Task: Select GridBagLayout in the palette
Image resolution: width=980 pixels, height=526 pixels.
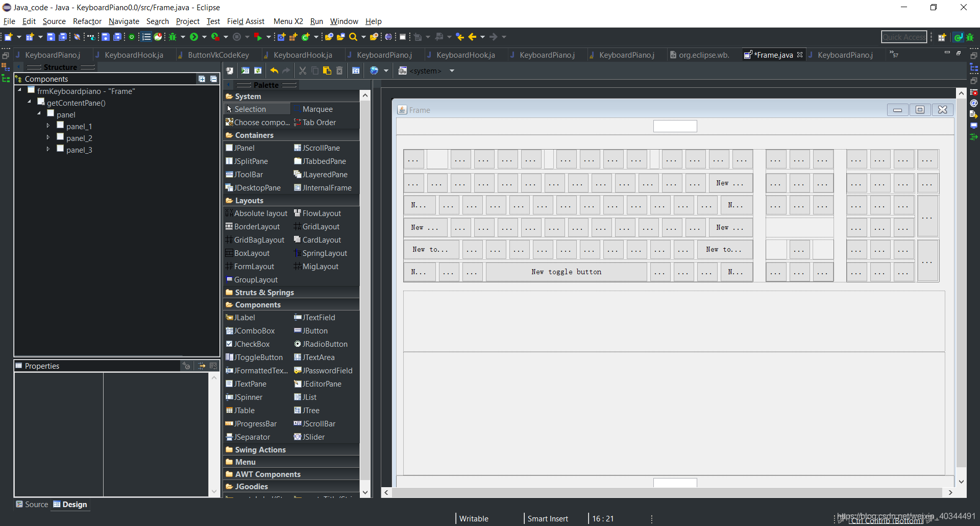Action: [255, 240]
